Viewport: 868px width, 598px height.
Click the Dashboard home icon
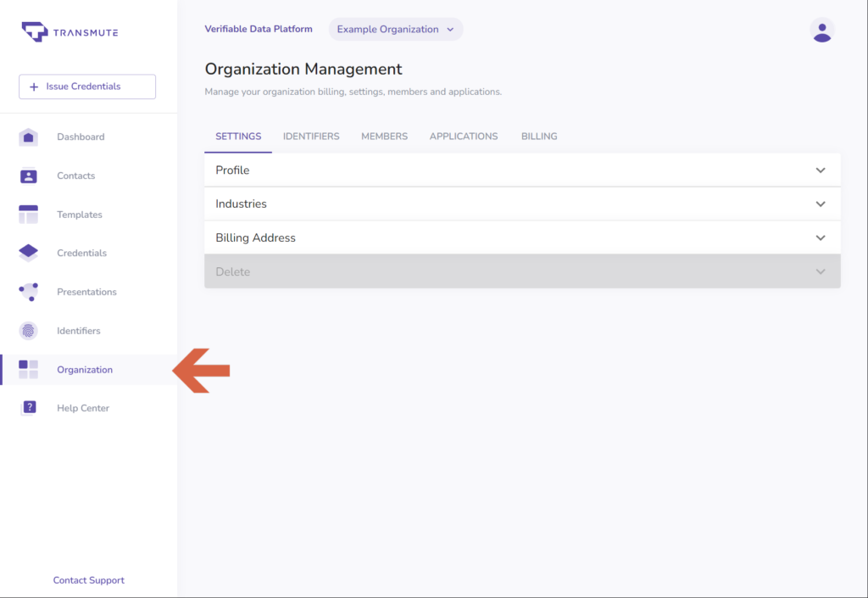(x=28, y=137)
